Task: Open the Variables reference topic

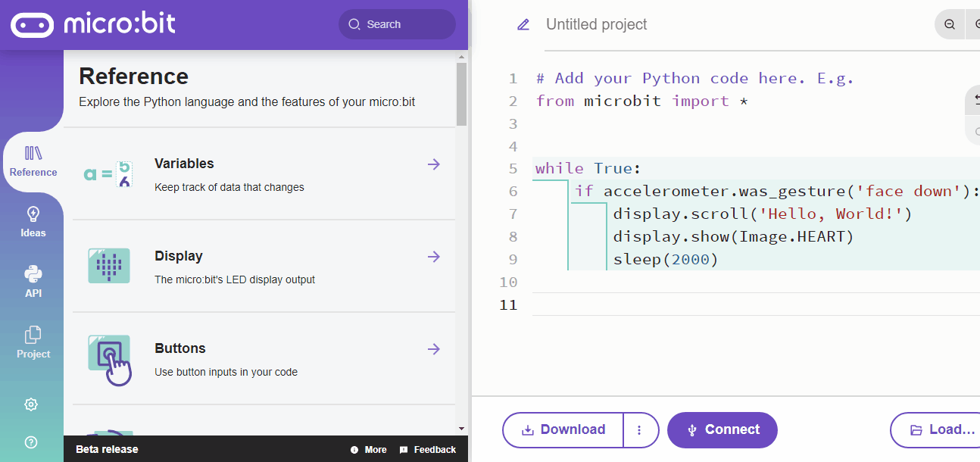Action: click(x=264, y=174)
